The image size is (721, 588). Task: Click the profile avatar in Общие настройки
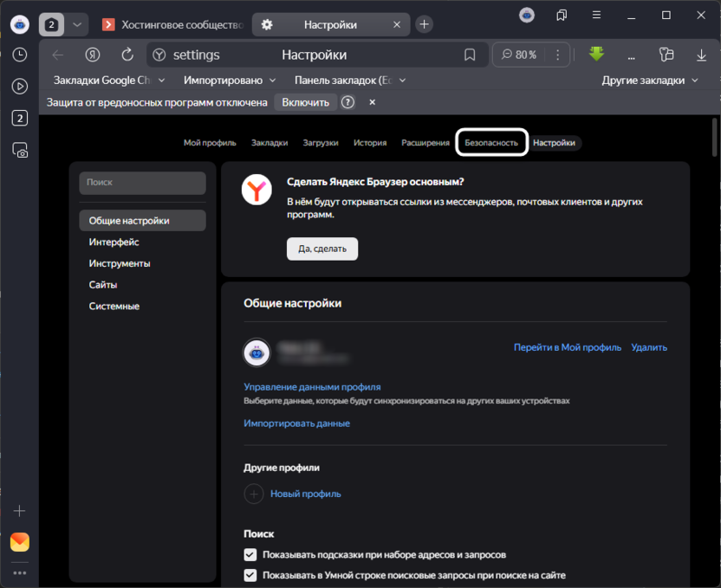257,352
